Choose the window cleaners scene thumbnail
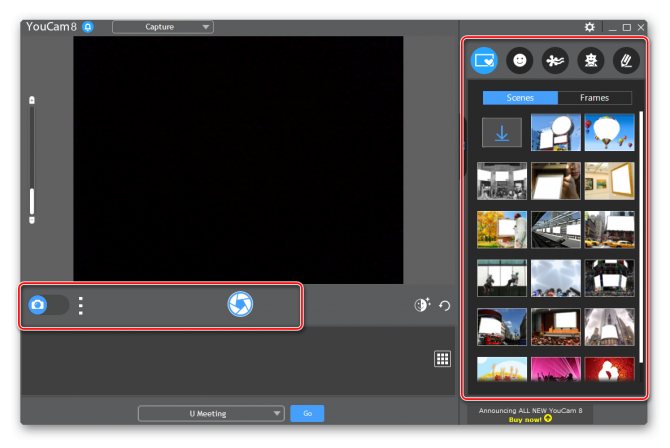This screenshot has height=448, width=670. pyautogui.click(x=502, y=278)
